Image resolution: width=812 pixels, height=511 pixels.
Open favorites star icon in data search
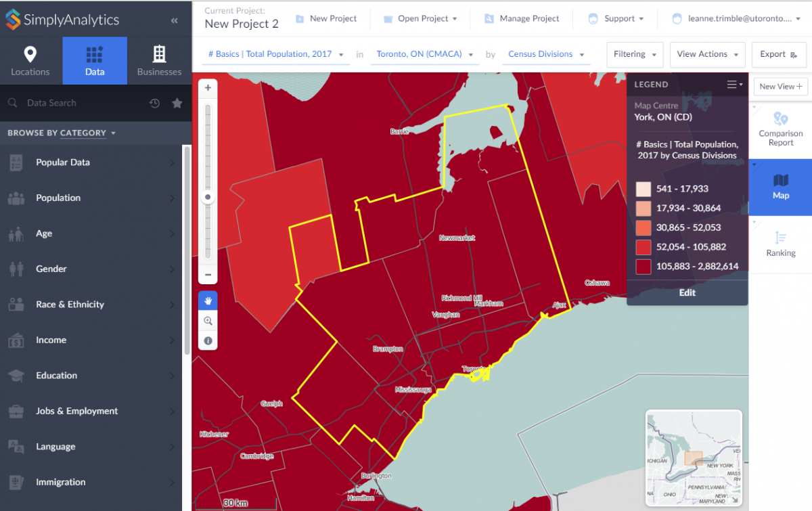pos(177,104)
